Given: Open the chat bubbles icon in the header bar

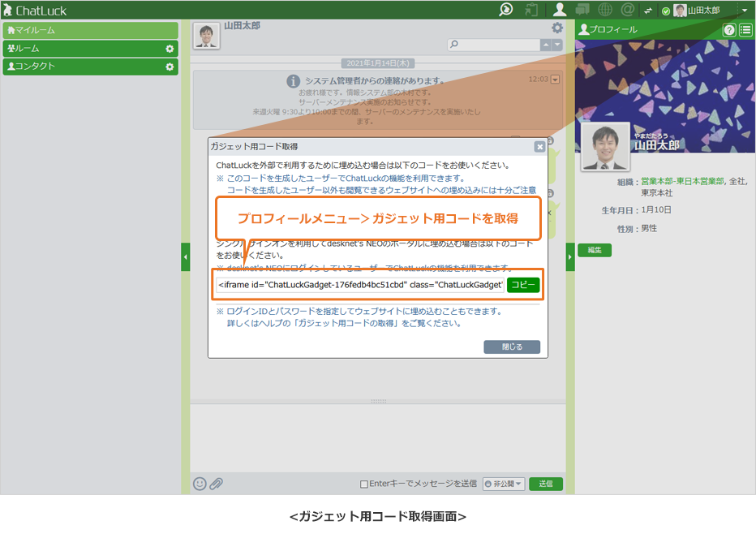Looking at the screenshot, I should pyautogui.click(x=582, y=10).
